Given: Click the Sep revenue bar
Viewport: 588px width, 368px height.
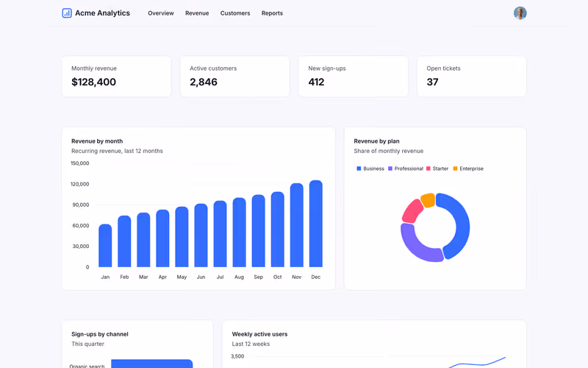Looking at the screenshot, I should (259, 231).
